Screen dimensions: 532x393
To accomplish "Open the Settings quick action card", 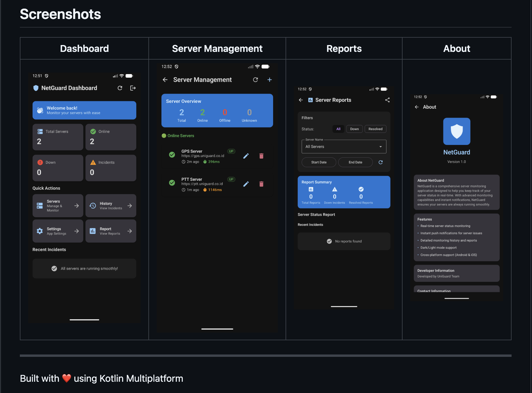I will coord(58,231).
